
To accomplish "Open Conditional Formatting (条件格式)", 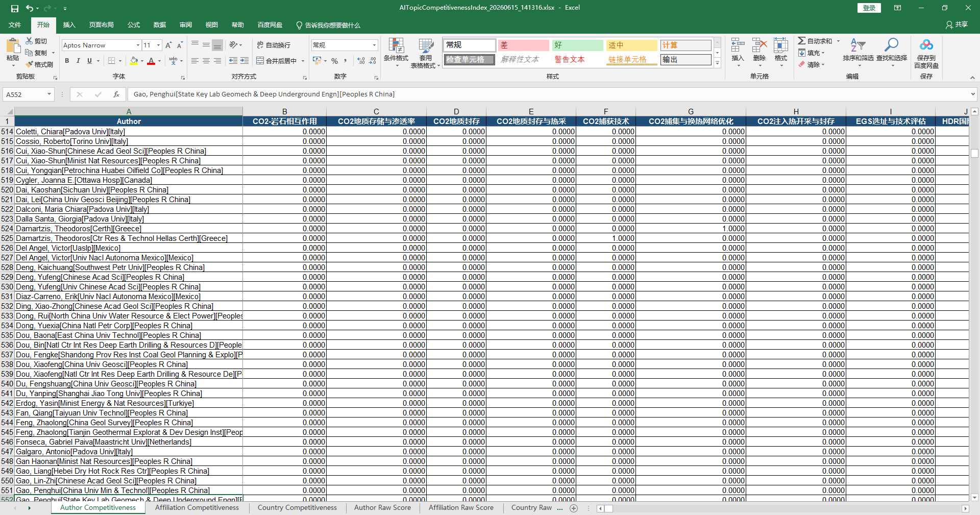I will coord(396,53).
